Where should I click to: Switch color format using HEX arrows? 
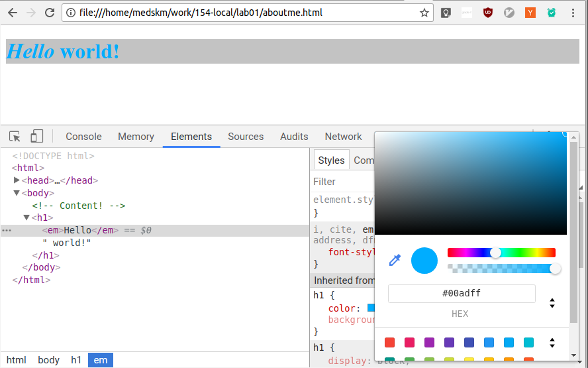[x=552, y=303]
